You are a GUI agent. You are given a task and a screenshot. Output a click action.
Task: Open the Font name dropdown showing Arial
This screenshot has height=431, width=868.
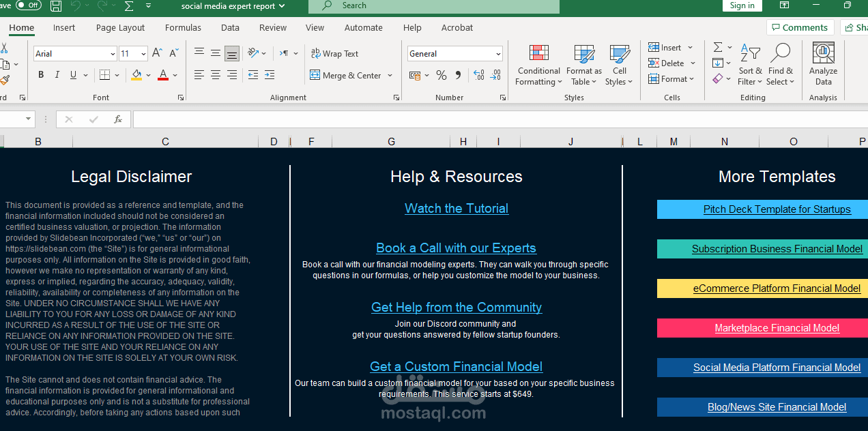click(x=113, y=54)
